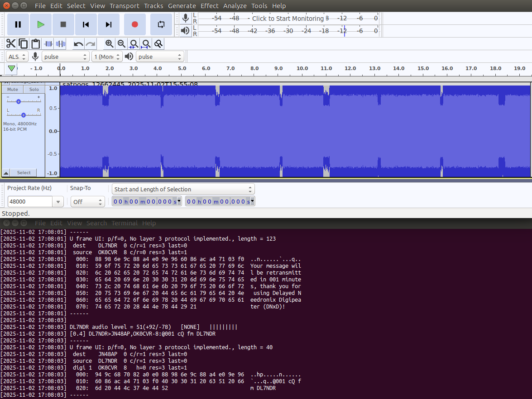The height and width of the screenshot is (399, 532).
Task: Click the red Record button
Action: tap(134, 24)
